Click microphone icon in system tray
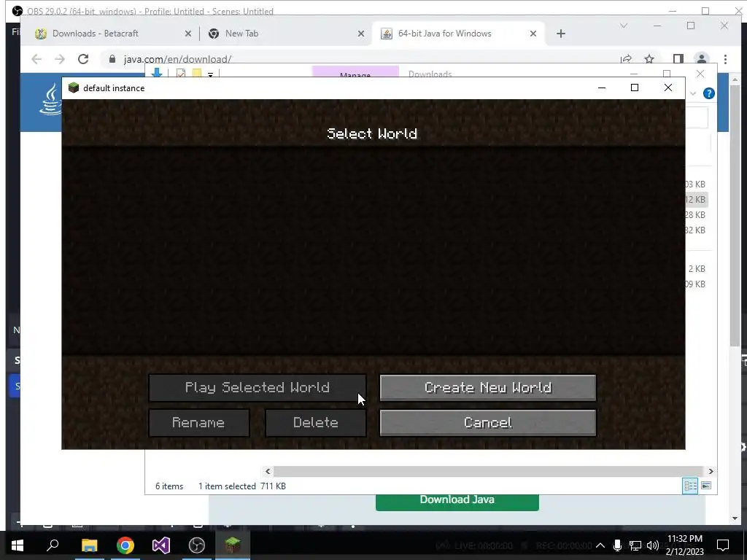The image size is (747, 560). (617, 545)
